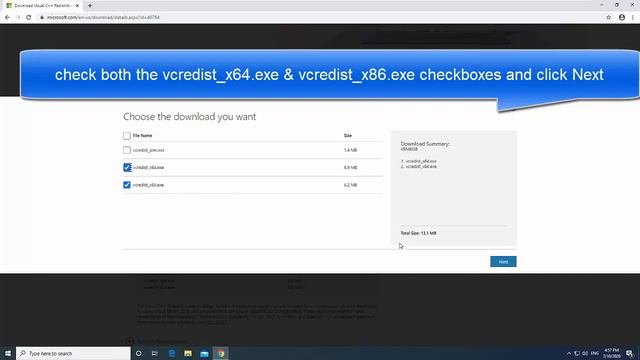Screen dimensions: 640x360
Task: Check the vcredist_arm.exe checkbox
Action: (127, 150)
